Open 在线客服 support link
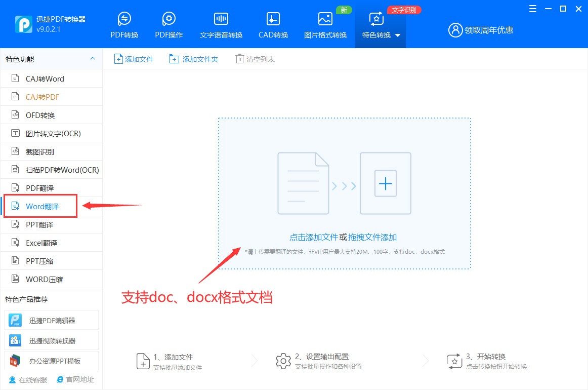588x390 pixels. [x=28, y=380]
